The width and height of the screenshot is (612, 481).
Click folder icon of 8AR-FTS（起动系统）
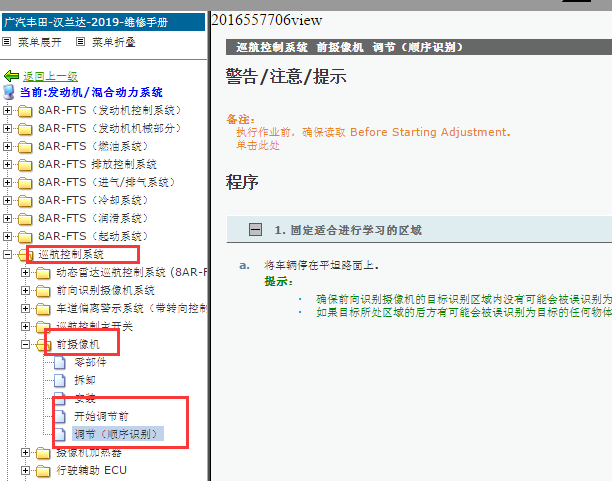(25, 237)
